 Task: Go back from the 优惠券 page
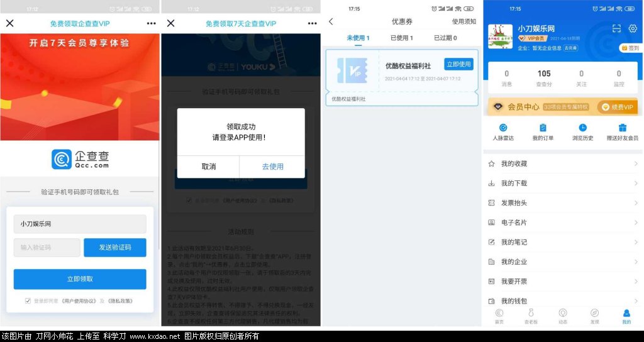tap(331, 22)
